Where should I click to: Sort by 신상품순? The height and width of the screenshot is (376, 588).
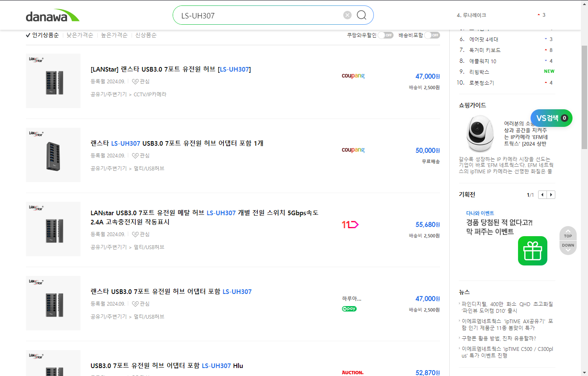pos(146,35)
